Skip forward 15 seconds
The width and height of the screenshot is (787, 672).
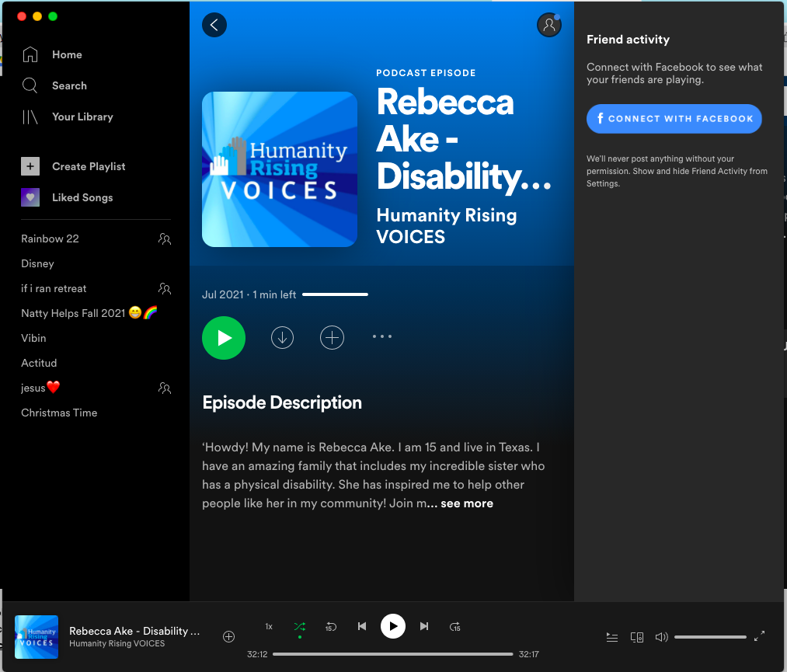click(x=454, y=626)
